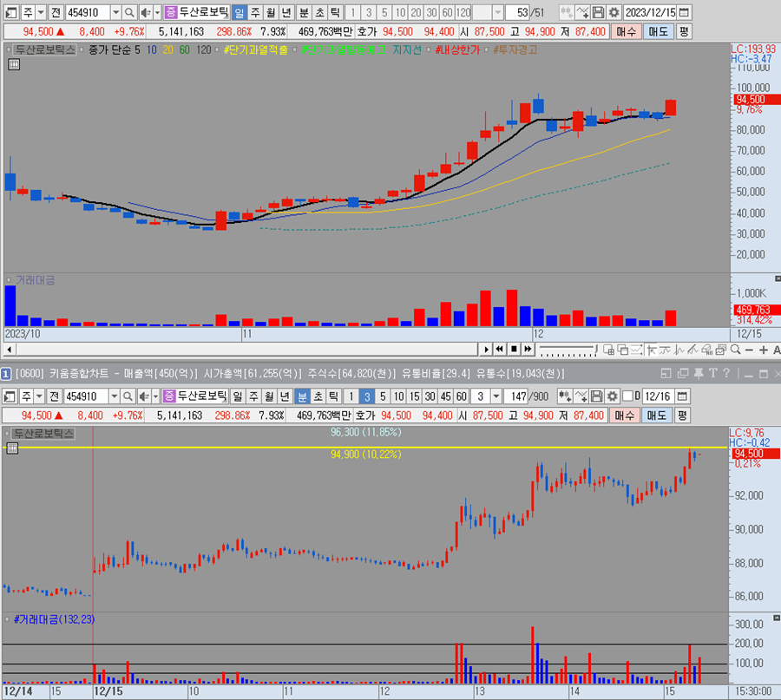781x700 pixels.
Task: Select the 초 (second) period in lower chart
Action: [x=318, y=396]
